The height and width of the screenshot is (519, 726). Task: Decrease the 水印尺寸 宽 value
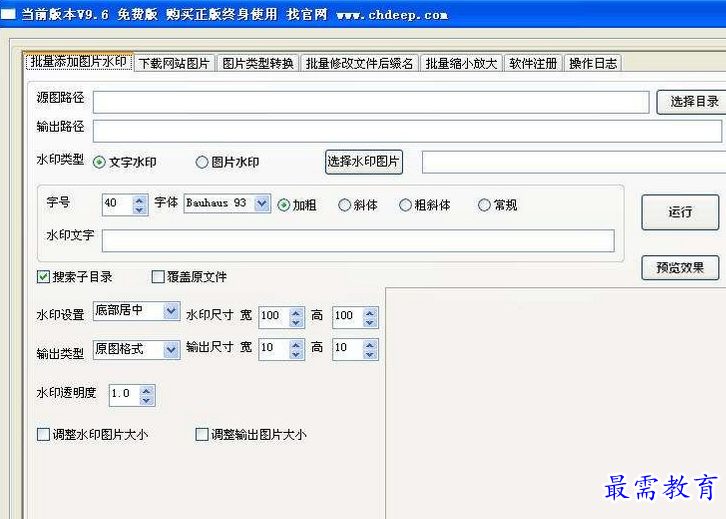click(296, 323)
